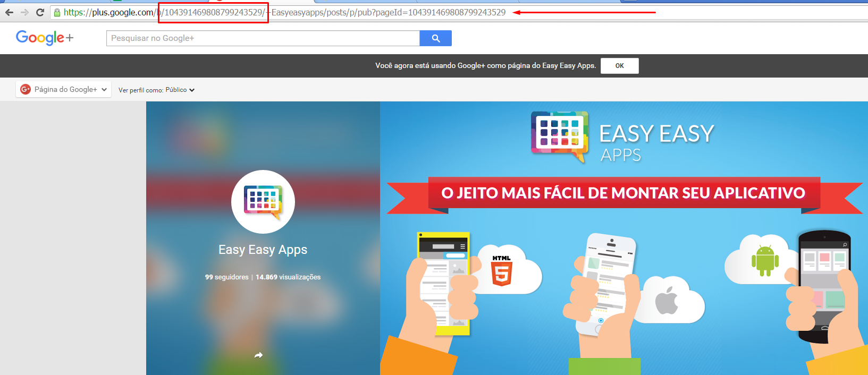Image resolution: width=868 pixels, height=375 pixels.
Task: Click the browser forward arrow
Action: point(24,12)
